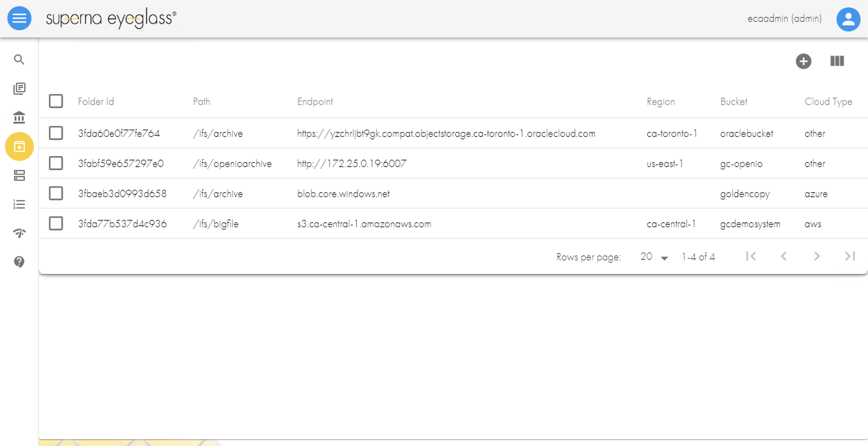Open the hamburger navigation menu
Image resolution: width=868 pixels, height=446 pixels.
[x=19, y=18]
